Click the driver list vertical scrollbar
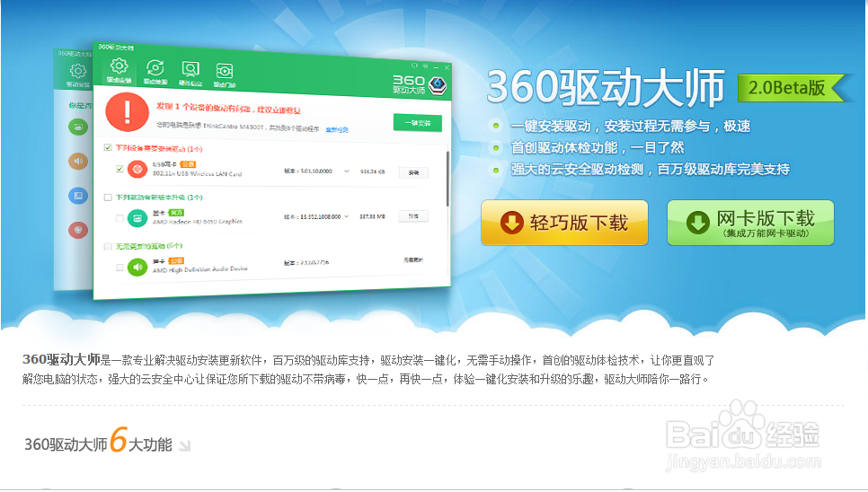The width and height of the screenshot is (868, 492). pos(447,179)
